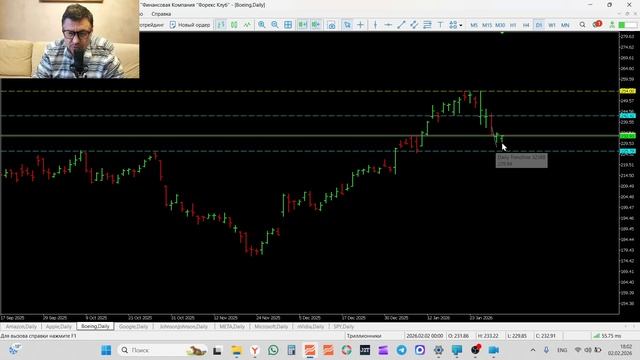Switch chart to line chart mode
Viewport: 640px width, 360px height.
247,25
